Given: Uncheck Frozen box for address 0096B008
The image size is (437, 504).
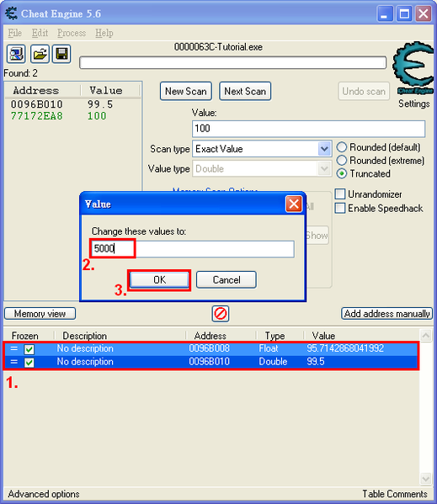Looking at the screenshot, I should click(x=29, y=349).
